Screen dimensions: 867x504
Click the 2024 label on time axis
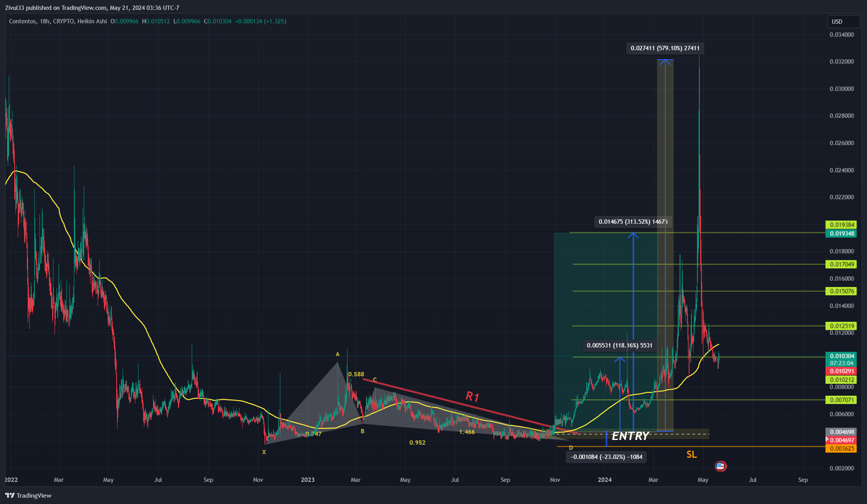[604, 480]
